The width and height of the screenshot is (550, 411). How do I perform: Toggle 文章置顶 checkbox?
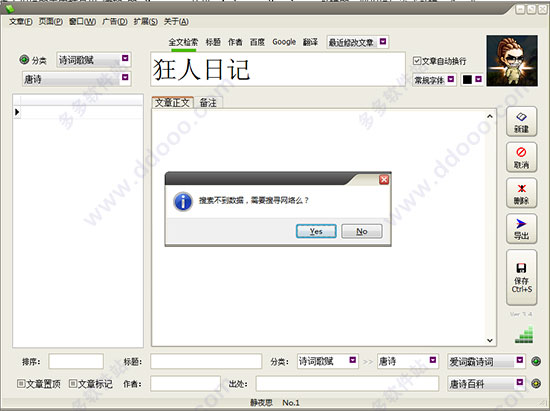(x=21, y=384)
